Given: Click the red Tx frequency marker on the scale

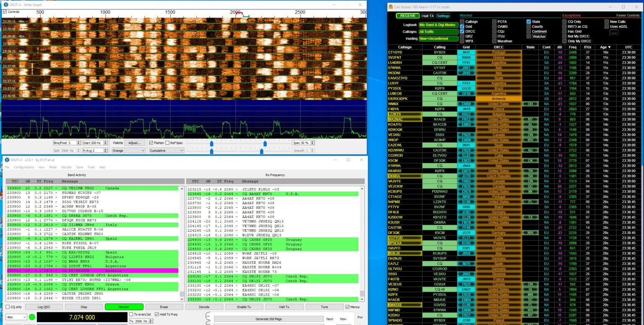Looking at the screenshot, I should click(x=239, y=13).
